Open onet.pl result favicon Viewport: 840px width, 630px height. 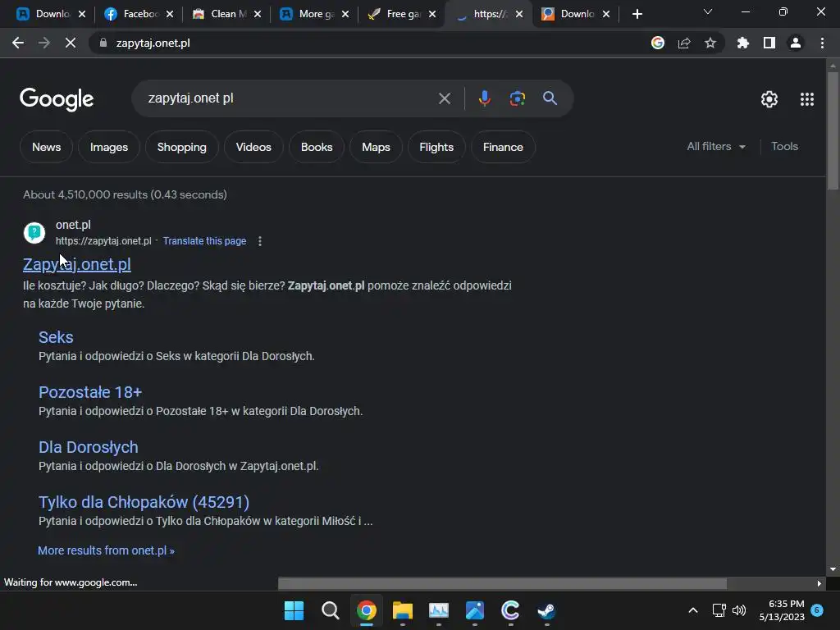pos(34,233)
